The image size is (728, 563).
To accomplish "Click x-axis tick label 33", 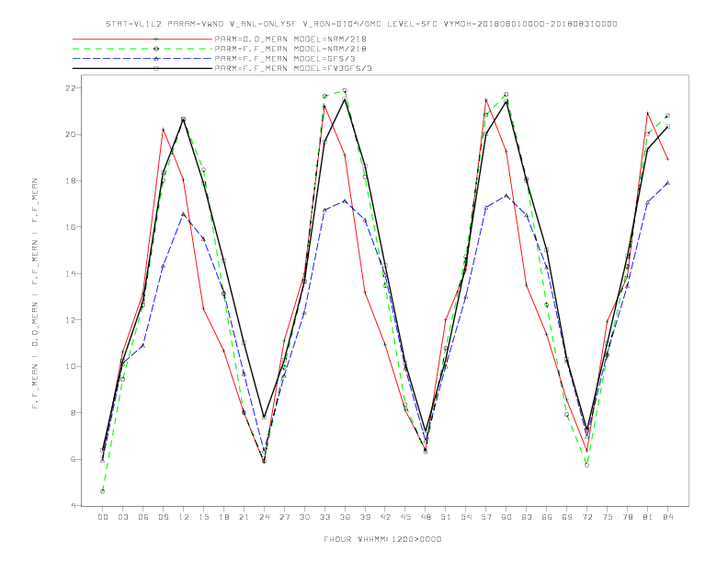I will coord(324,517).
